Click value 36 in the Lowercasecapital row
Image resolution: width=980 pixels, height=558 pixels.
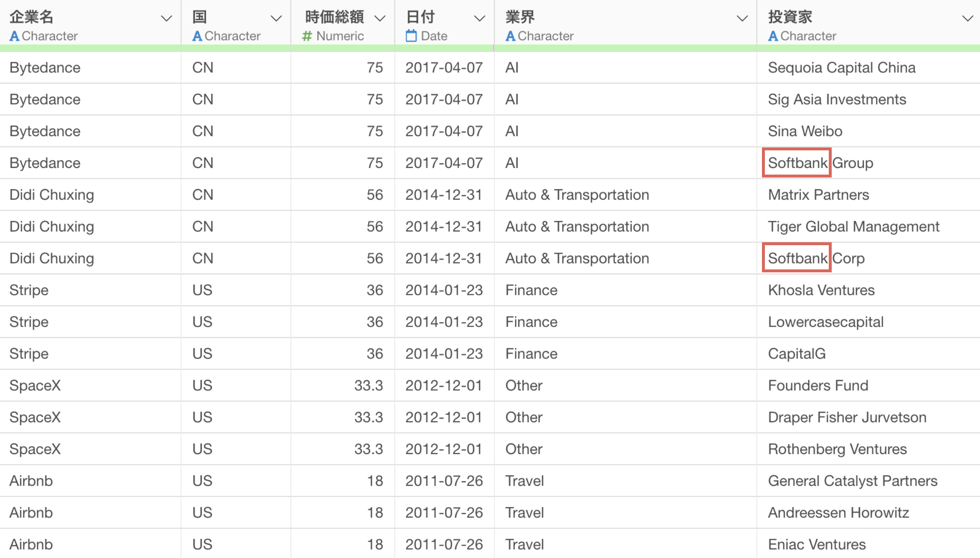(343, 322)
